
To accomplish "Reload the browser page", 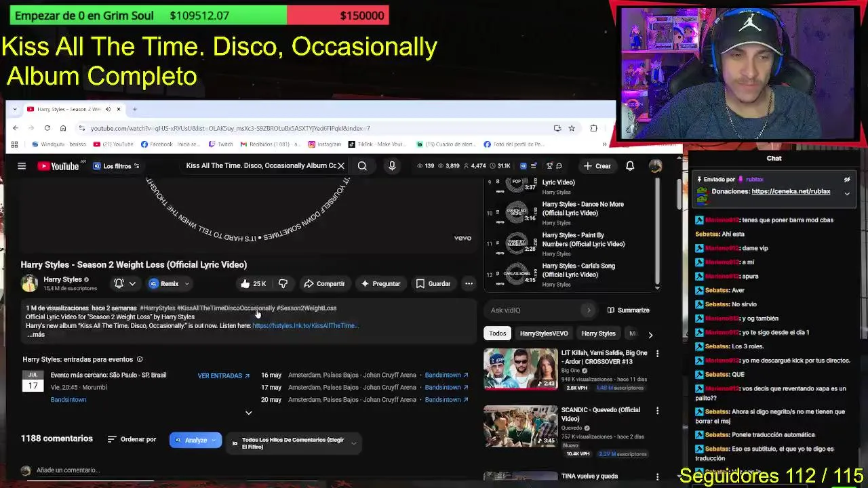I will coord(47,128).
